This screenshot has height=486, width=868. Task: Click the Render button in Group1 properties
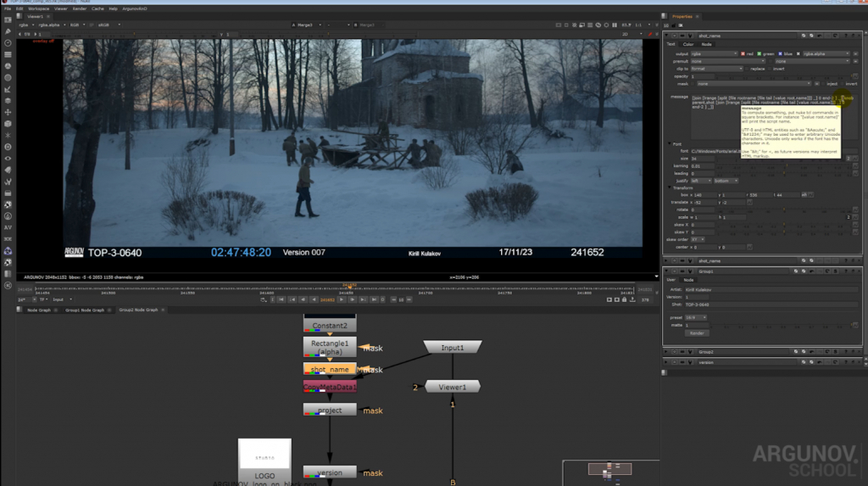point(697,333)
